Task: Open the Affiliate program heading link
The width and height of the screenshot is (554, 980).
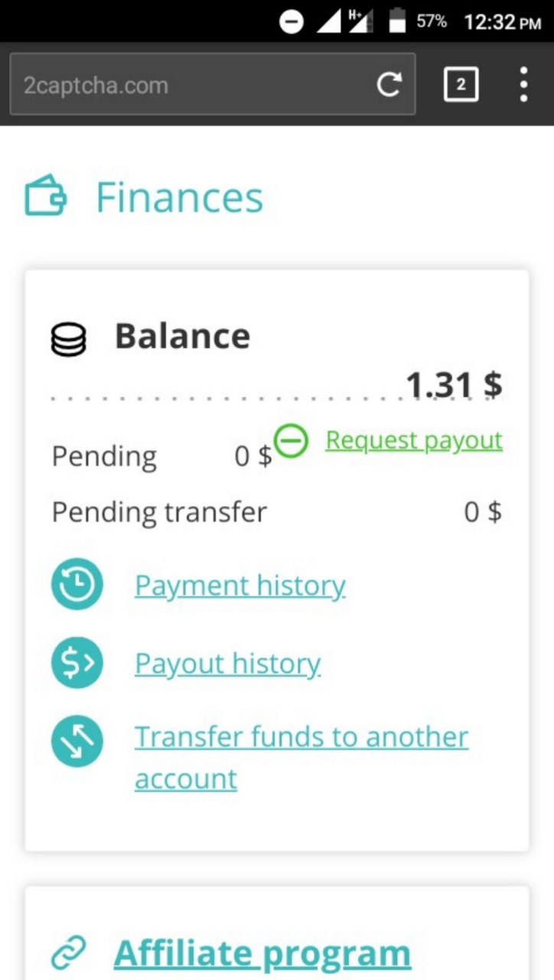Action: click(x=262, y=953)
